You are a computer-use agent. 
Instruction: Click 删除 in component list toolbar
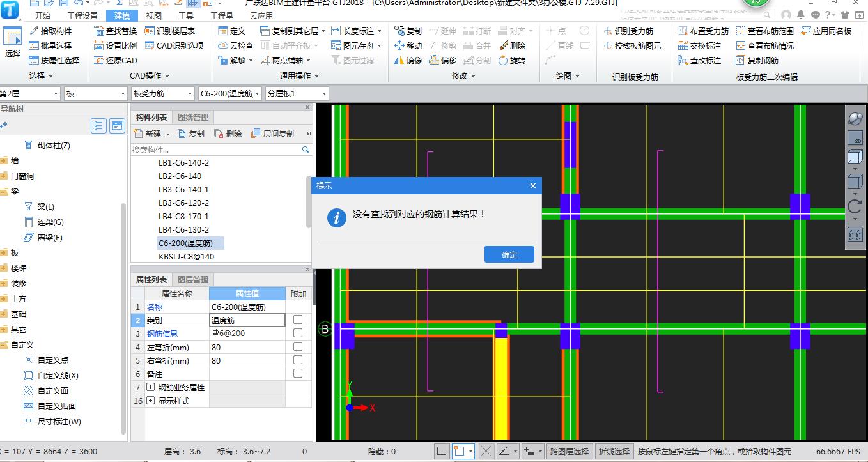(x=228, y=134)
